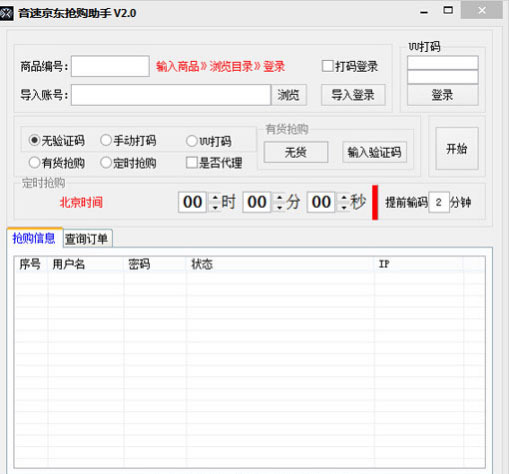Minimize the window
This screenshot has width=509, height=474.
tap(424, 12)
